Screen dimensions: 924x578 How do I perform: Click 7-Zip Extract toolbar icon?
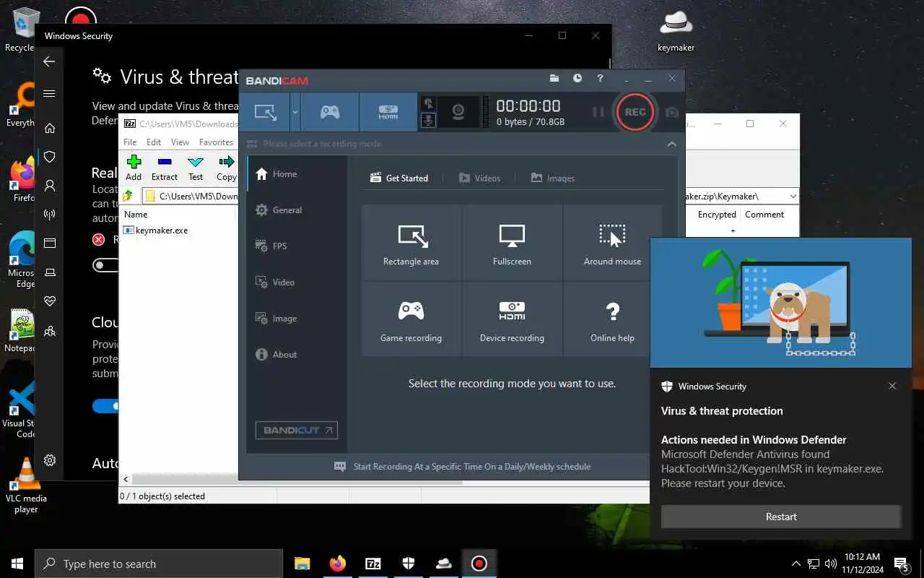click(x=165, y=168)
